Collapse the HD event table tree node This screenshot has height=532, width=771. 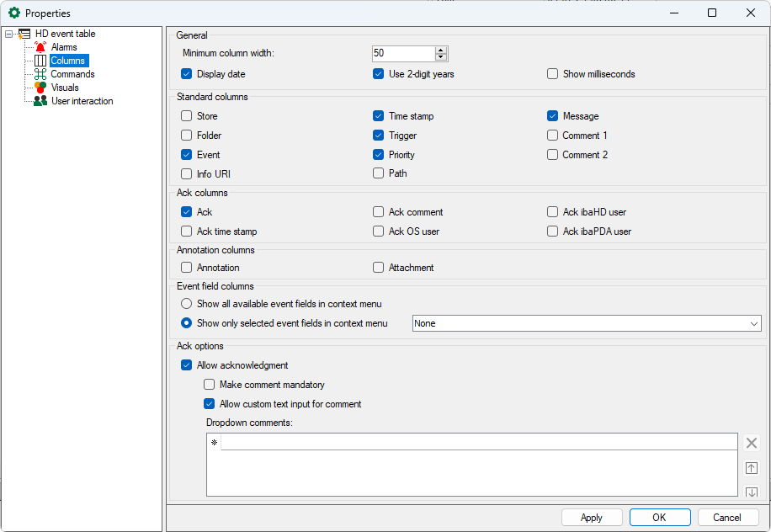[x=9, y=34]
